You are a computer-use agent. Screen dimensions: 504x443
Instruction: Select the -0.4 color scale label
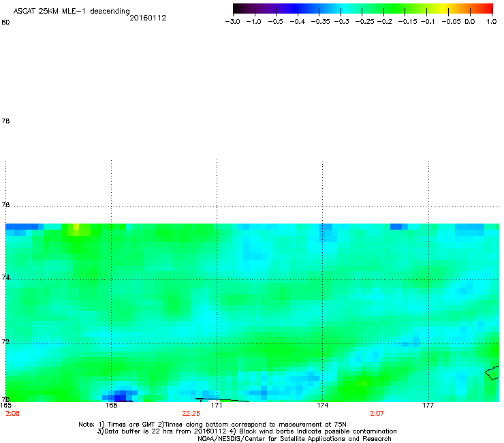tap(298, 22)
